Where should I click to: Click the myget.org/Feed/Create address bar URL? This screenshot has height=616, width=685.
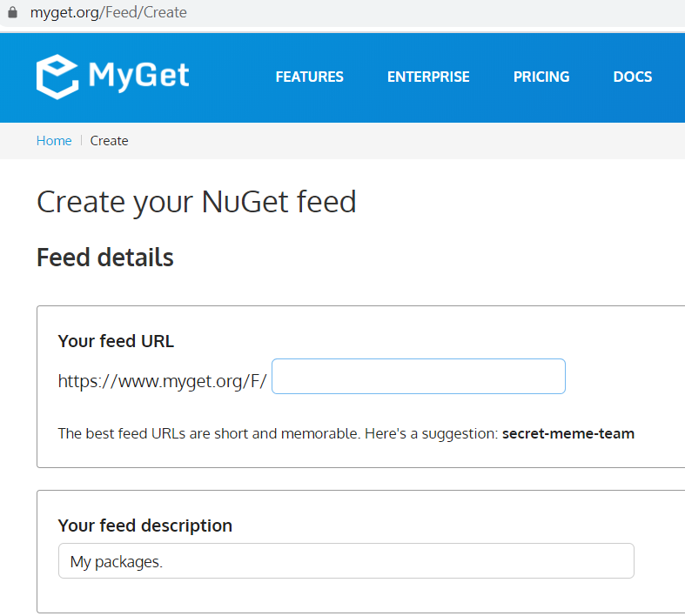[109, 13]
